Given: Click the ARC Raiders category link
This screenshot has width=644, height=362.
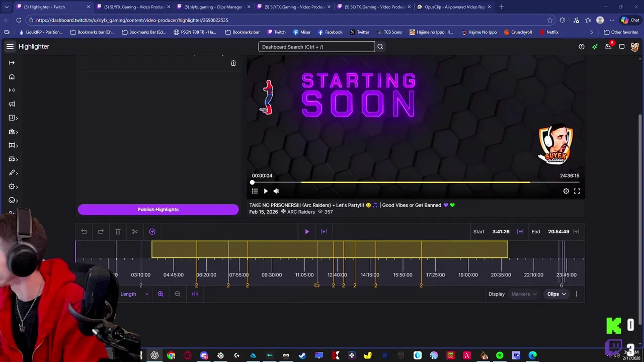Looking at the screenshot, I should pos(301,212).
